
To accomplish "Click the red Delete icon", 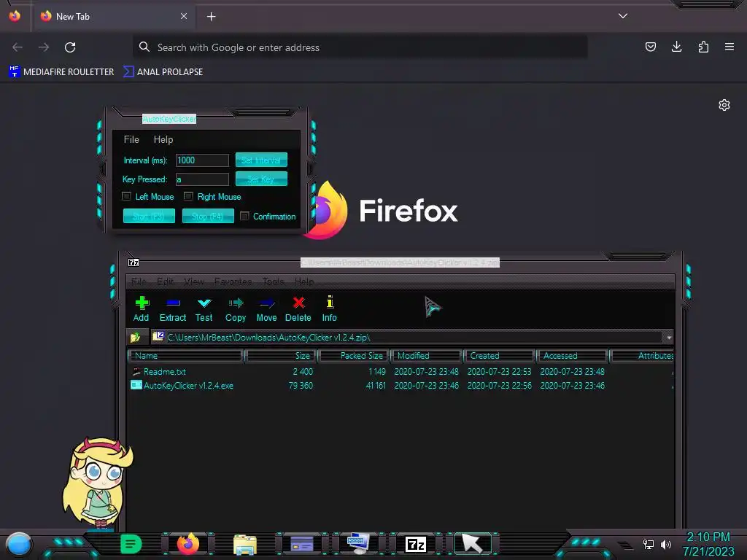I will 298,303.
